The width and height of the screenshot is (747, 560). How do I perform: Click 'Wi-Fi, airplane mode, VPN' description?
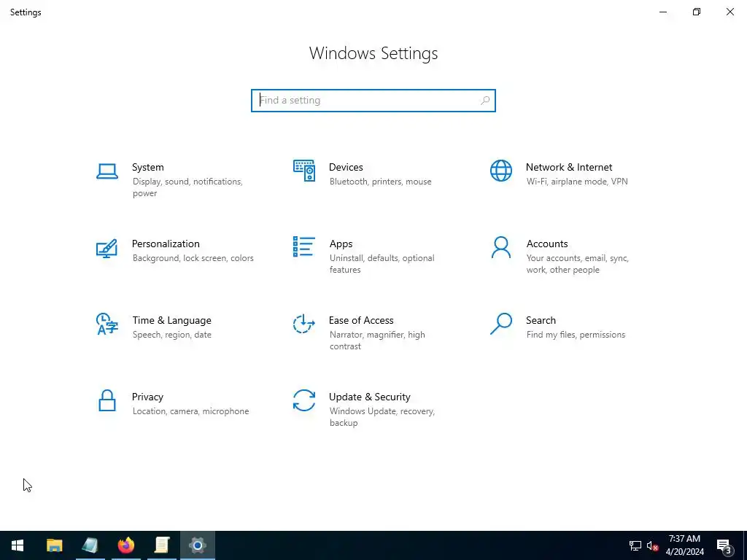coord(577,182)
